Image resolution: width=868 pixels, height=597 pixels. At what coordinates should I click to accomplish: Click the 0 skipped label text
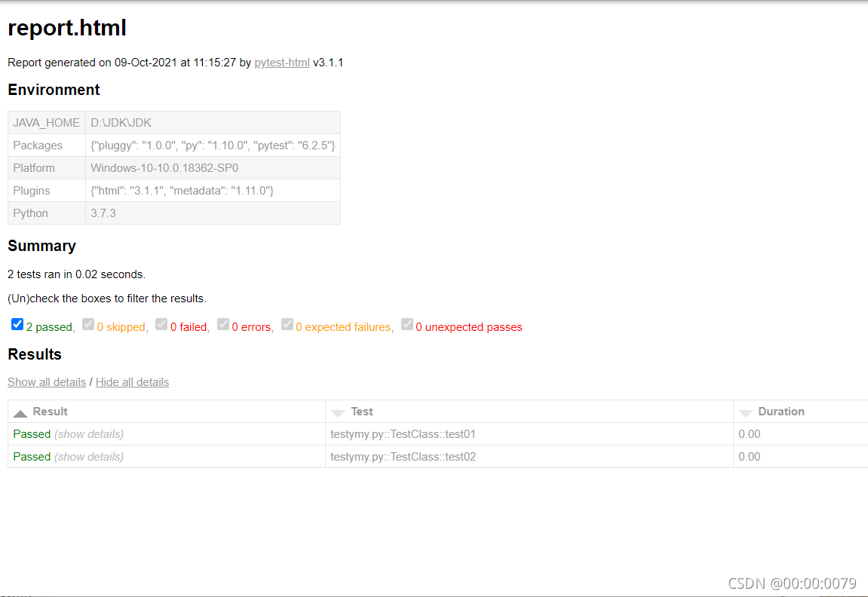point(121,327)
